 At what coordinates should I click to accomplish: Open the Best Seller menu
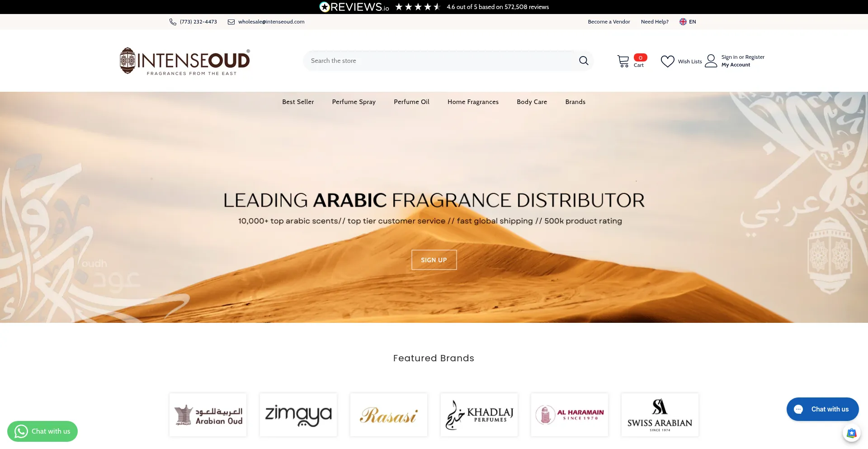298,102
